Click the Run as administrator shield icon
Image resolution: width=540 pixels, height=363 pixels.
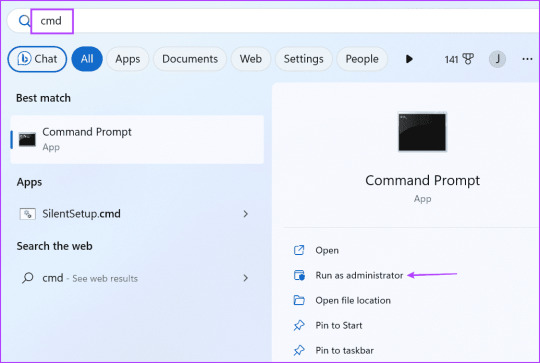[299, 275]
